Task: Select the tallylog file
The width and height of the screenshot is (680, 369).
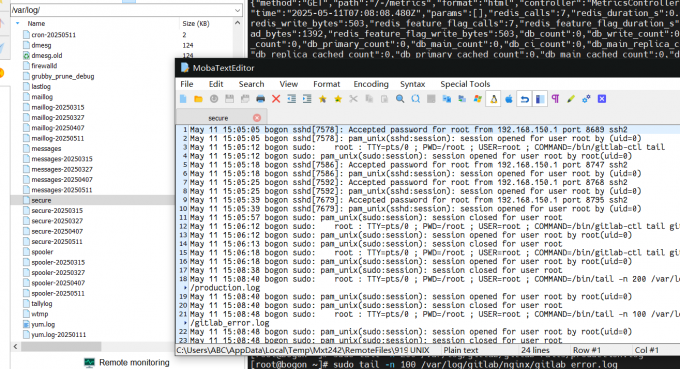Action: pyautogui.click(x=42, y=304)
